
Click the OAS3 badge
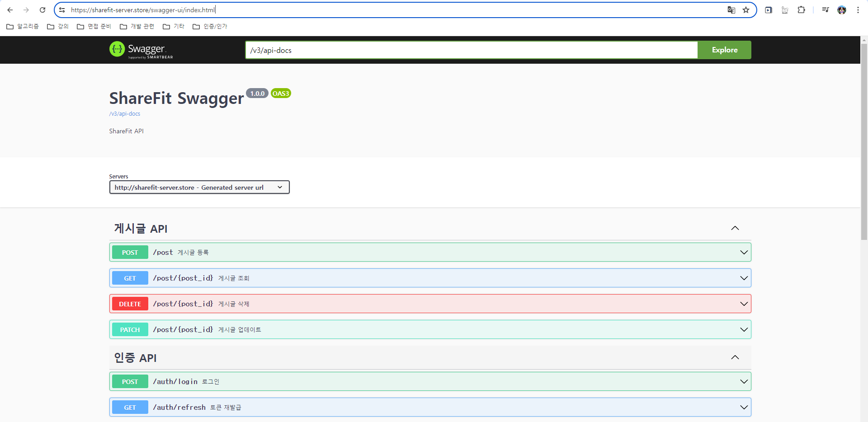281,94
